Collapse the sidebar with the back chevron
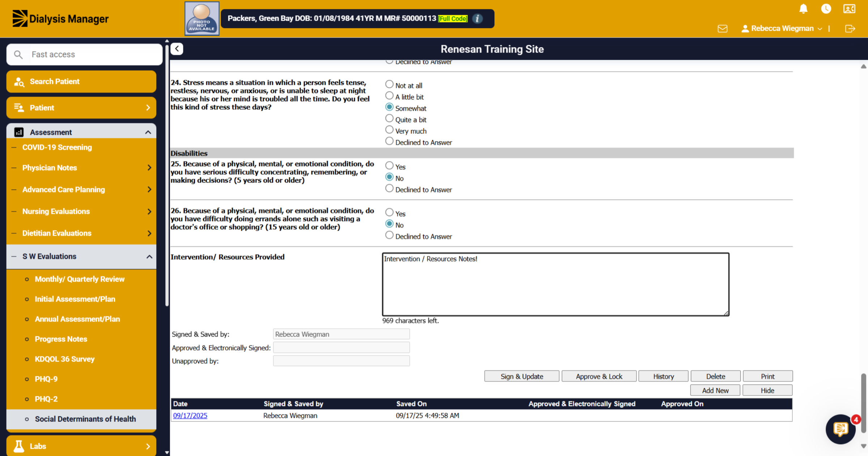This screenshot has width=868, height=456. point(177,49)
